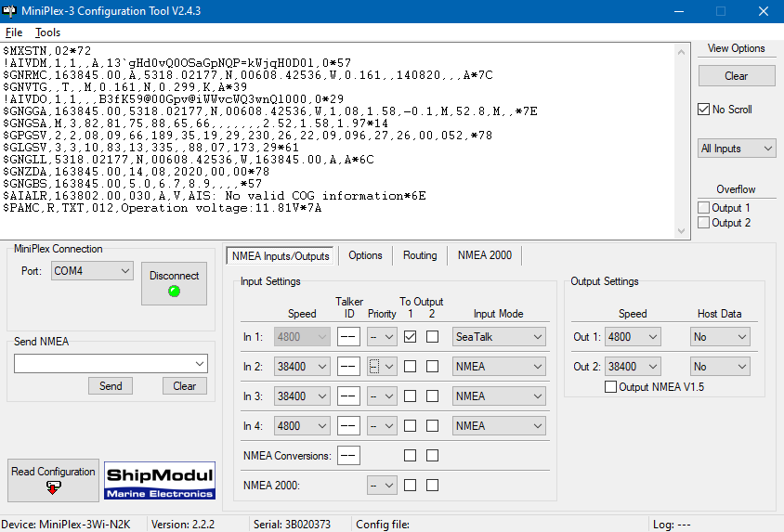Open Out 1 speed dropdown
Image resolution: width=784 pixels, height=532 pixels.
[633, 337]
